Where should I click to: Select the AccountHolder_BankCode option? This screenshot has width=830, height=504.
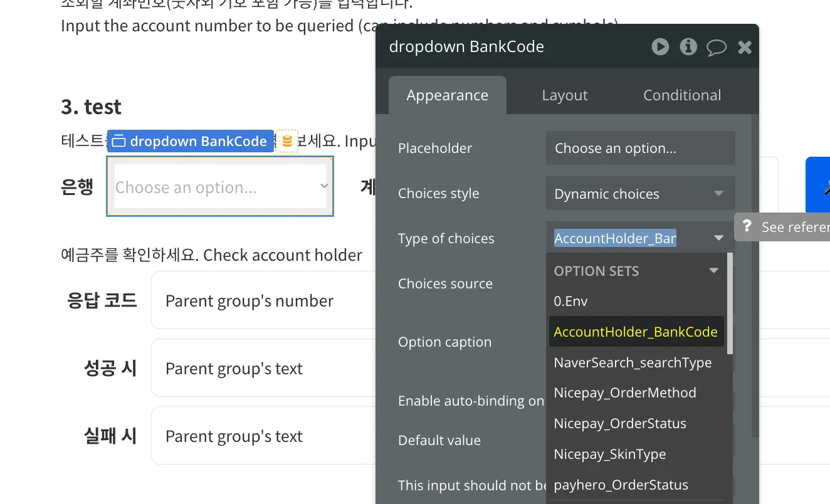(x=635, y=332)
